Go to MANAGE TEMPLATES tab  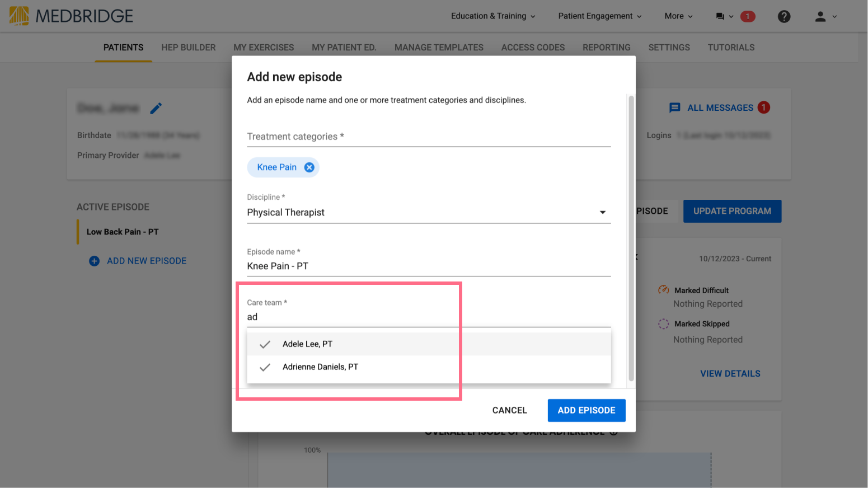(x=439, y=48)
